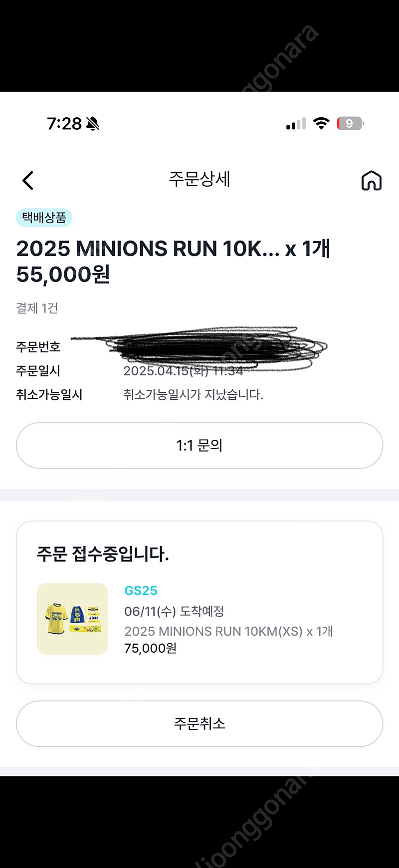399x868 pixels.
Task: Tap the 택배상품 badge
Action: 44,218
